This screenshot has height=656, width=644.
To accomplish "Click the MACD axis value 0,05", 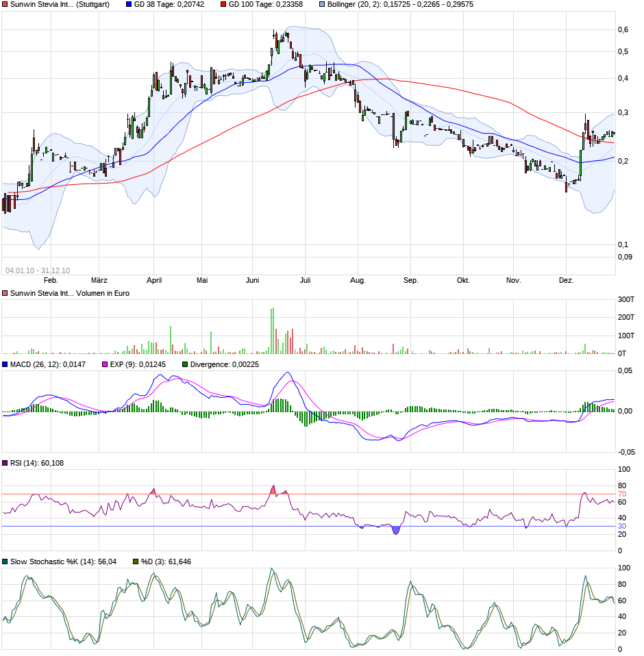I will point(626,371).
